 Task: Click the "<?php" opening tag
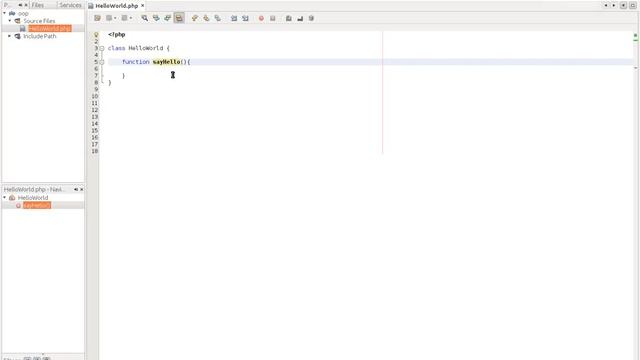point(117,35)
